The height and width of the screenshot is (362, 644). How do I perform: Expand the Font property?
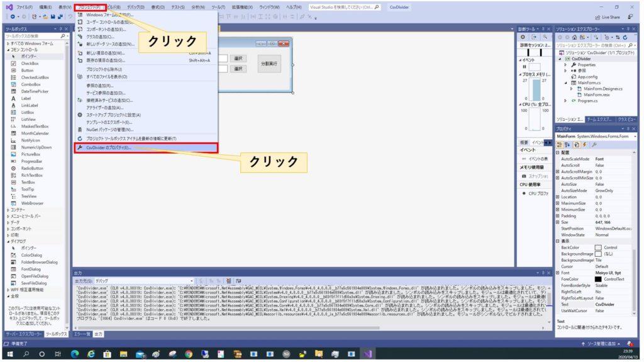click(x=558, y=273)
